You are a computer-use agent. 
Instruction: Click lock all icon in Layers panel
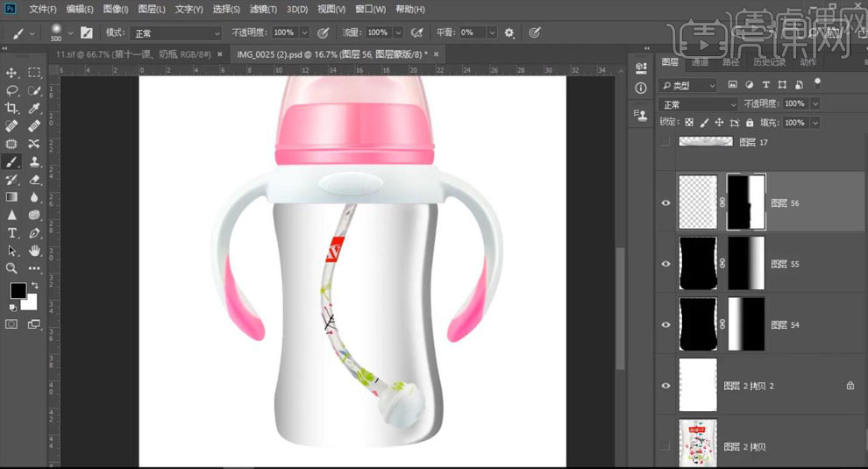pyautogui.click(x=748, y=123)
